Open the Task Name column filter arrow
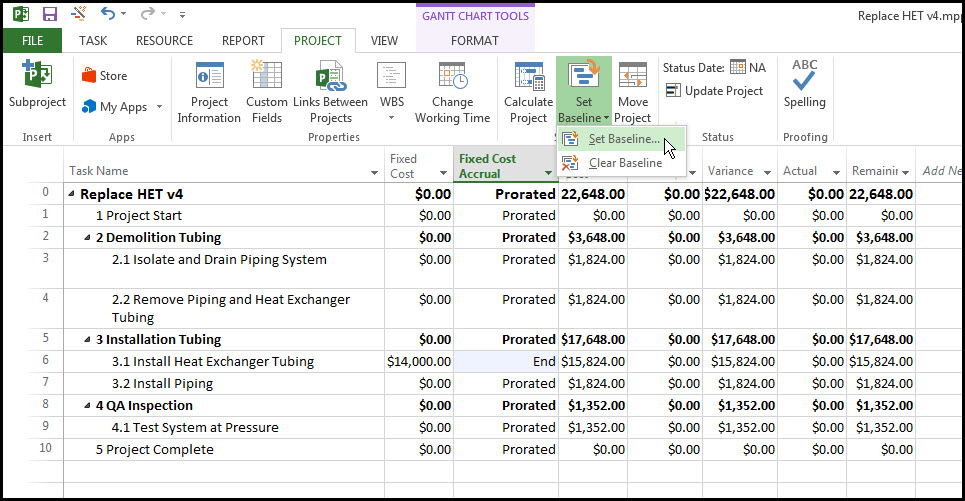 374,173
